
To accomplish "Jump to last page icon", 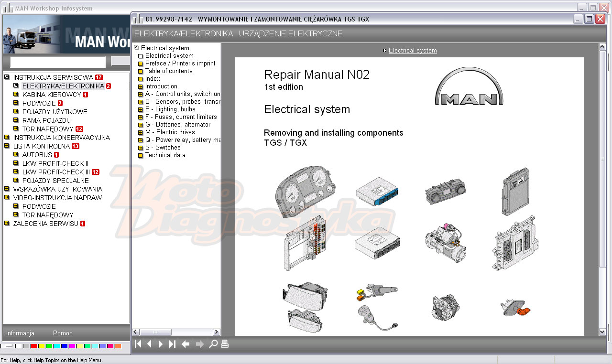I will point(172,344).
